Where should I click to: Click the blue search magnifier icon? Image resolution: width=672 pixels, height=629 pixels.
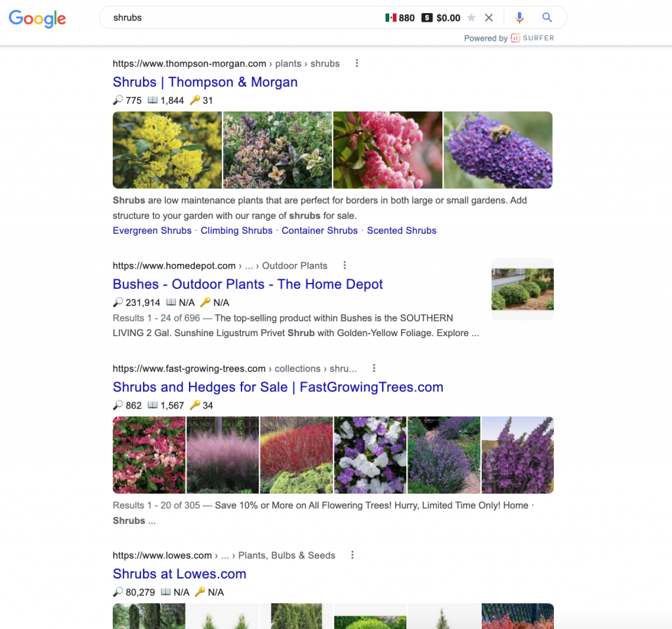(547, 18)
